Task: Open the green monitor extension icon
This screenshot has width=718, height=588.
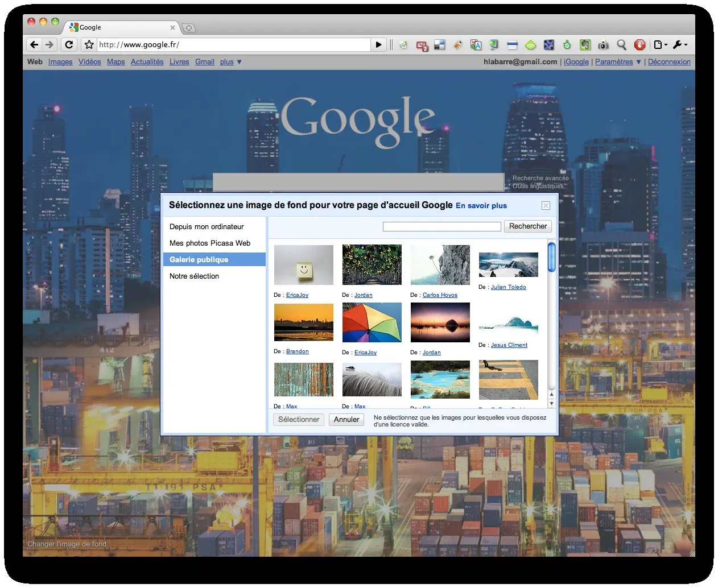Action: (494, 44)
